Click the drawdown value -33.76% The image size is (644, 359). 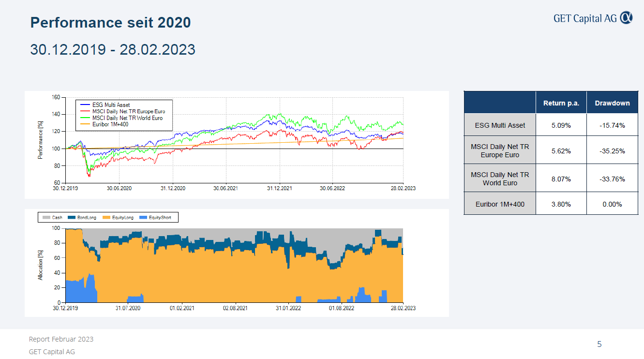pos(612,179)
